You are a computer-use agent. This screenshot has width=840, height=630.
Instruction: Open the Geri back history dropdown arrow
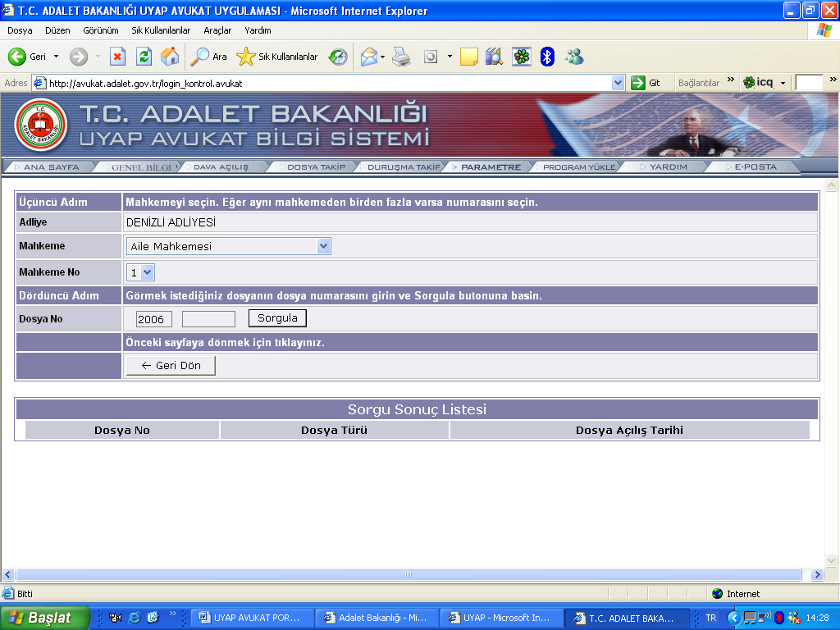(x=56, y=57)
